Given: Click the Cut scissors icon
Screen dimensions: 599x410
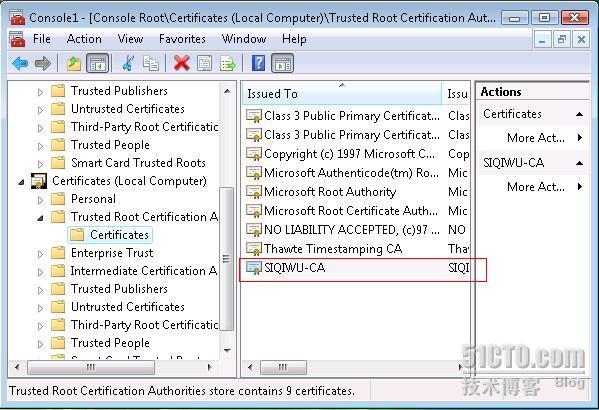Looking at the screenshot, I should click(128, 63).
